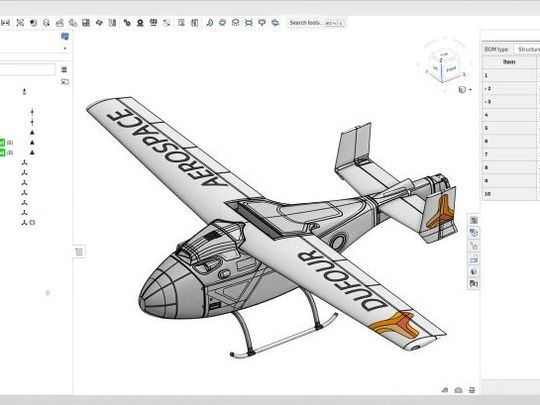Viewport: 540px width, 405px height.
Task: Open the second icon of the right vertical strip
Action: (x=474, y=233)
